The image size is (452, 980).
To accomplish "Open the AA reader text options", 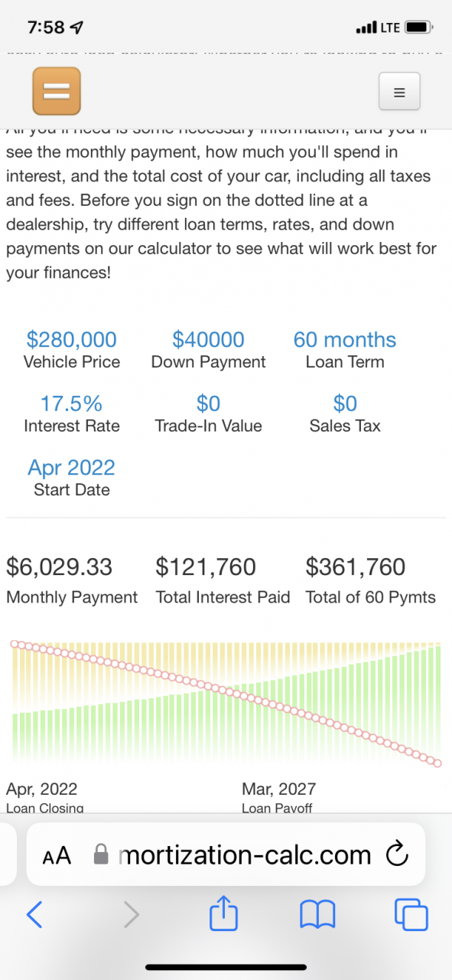I will pyautogui.click(x=57, y=856).
